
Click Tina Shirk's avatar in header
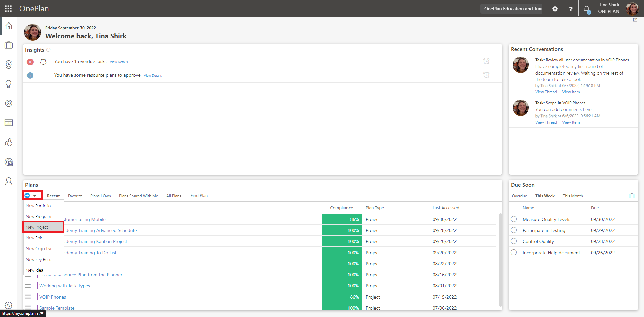coord(632,9)
